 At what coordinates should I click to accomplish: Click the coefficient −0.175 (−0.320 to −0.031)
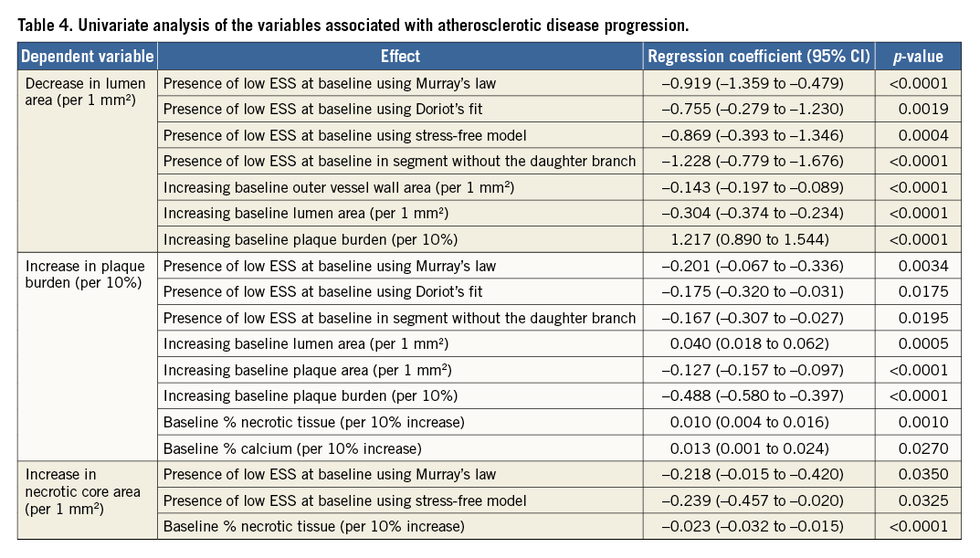click(x=757, y=292)
